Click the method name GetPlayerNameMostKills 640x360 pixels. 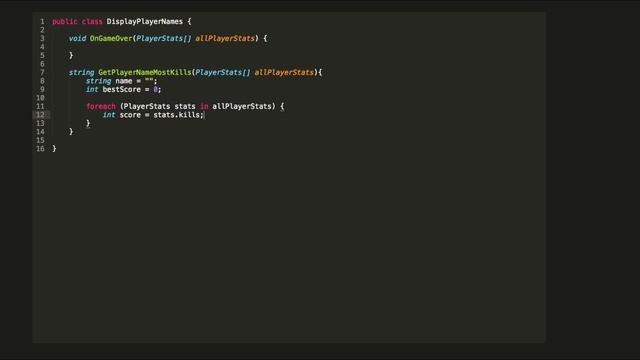click(145, 72)
